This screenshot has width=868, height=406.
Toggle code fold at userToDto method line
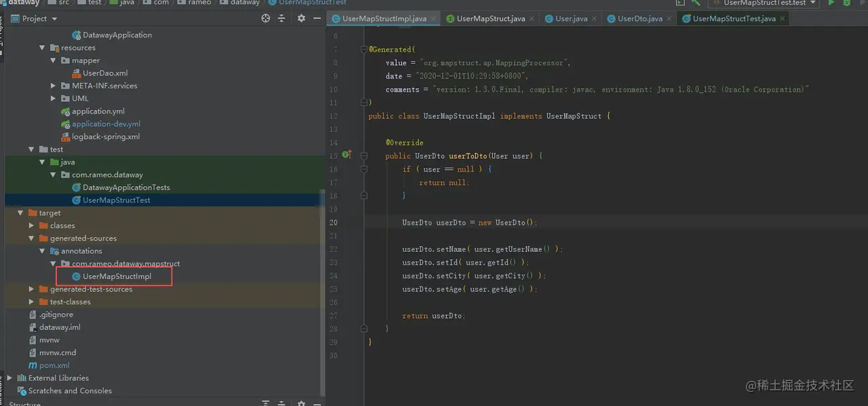(x=364, y=155)
